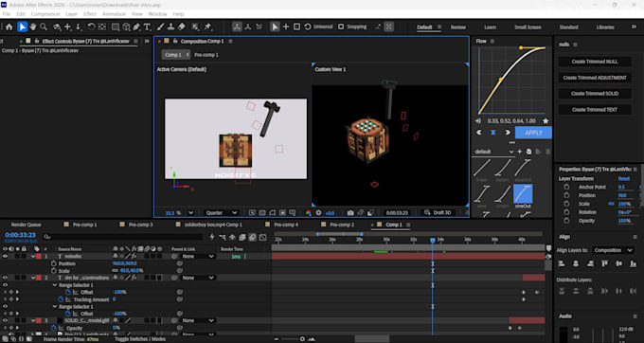Screen dimensions: 644x343
Task: Go to next keyframe in Flow panel
Action: [x=508, y=133]
